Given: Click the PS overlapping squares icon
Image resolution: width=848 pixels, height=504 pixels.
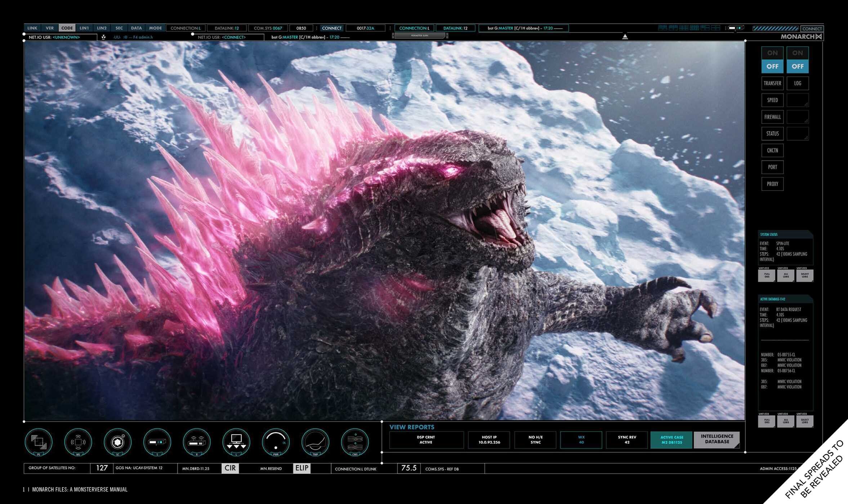Looking at the screenshot, I should pyautogui.click(x=39, y=442).
